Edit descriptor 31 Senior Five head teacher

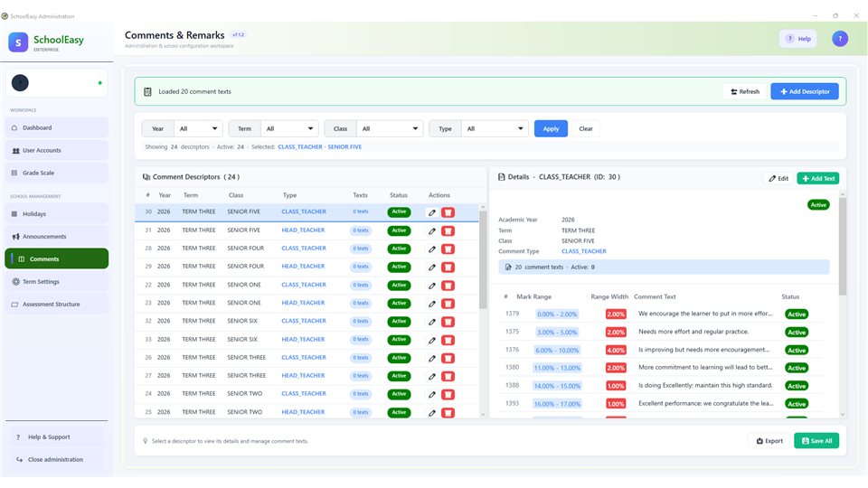click(432, 230)
